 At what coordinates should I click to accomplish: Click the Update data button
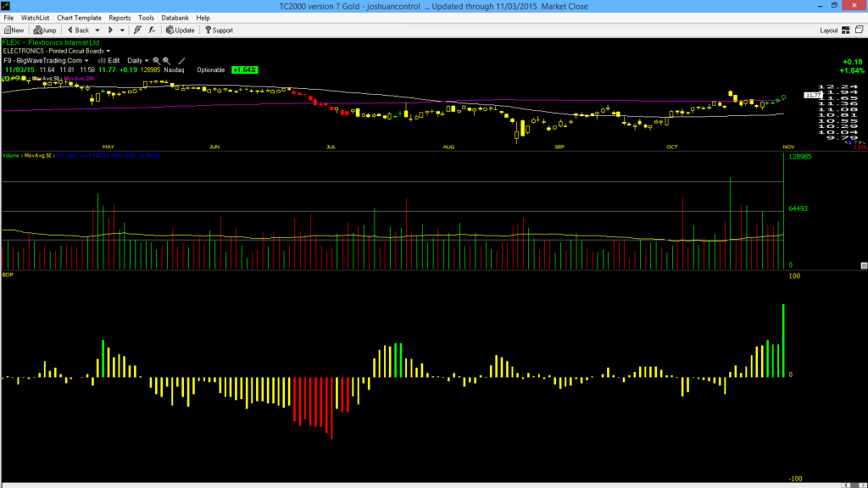pos(181,30)
